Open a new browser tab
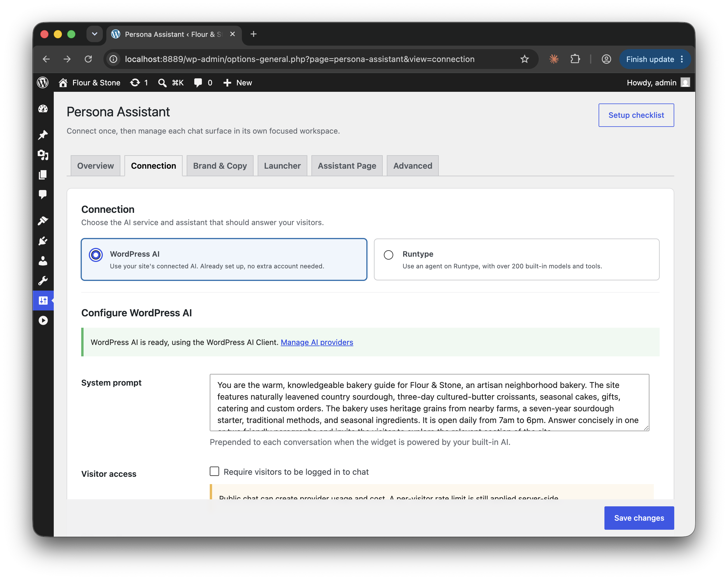 (x=254, y=34)
